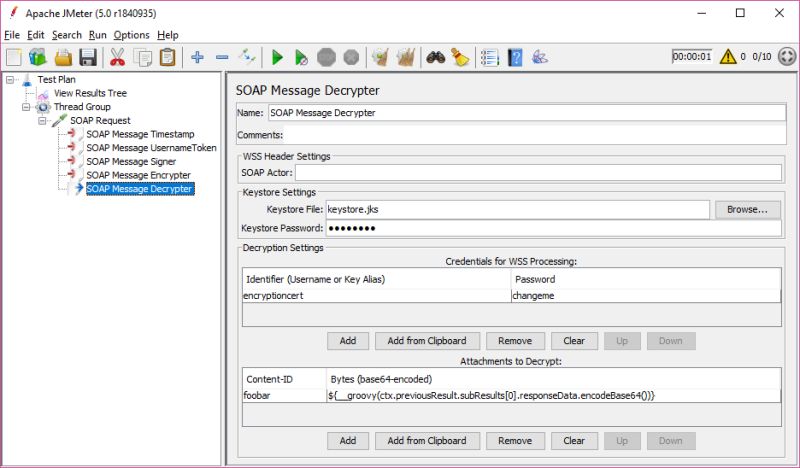Click Remove under Credentials table
The image size is (800, 468).
coord(515,341)
